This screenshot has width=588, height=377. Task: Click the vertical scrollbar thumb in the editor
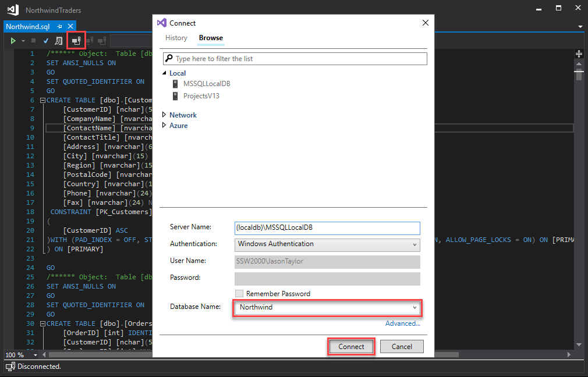point(579,74)
